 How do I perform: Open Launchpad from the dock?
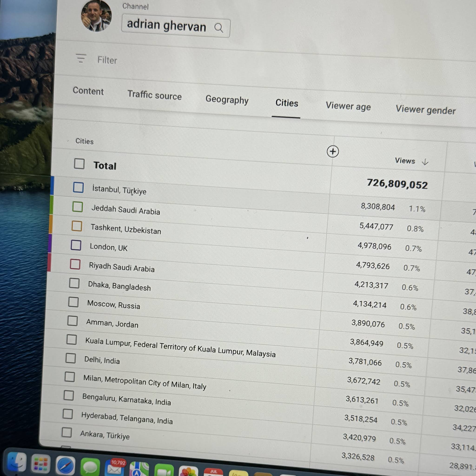(x=41, y=464)
